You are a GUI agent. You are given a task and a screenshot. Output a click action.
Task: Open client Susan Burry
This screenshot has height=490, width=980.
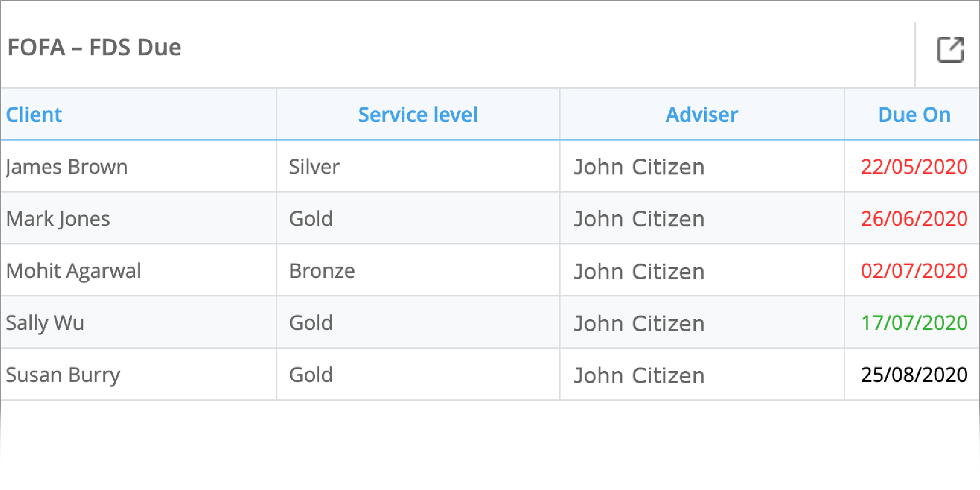63,375
